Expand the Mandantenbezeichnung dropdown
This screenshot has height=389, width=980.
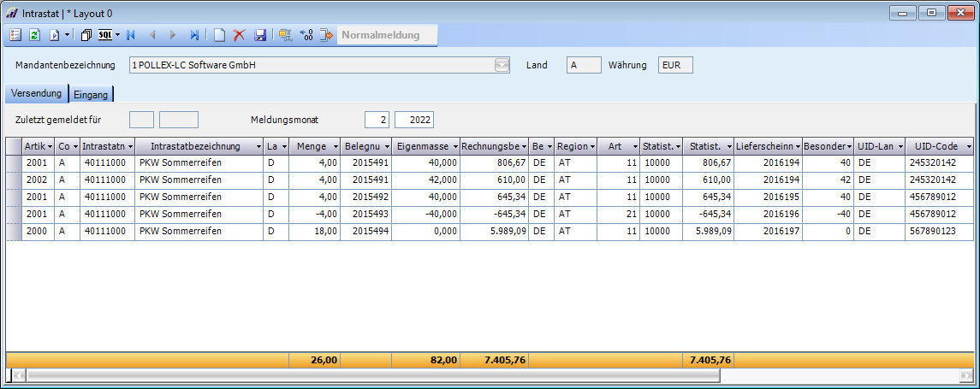coord(502,65)
